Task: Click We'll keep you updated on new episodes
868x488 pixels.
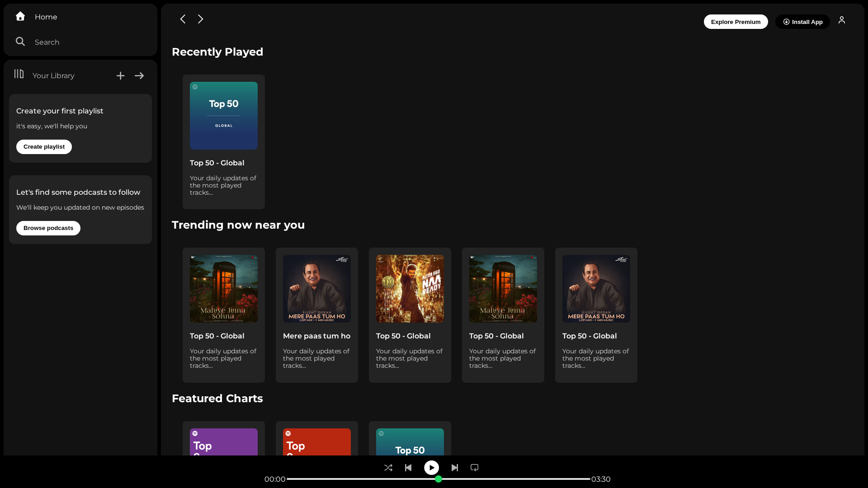Action: pos(80,207)
